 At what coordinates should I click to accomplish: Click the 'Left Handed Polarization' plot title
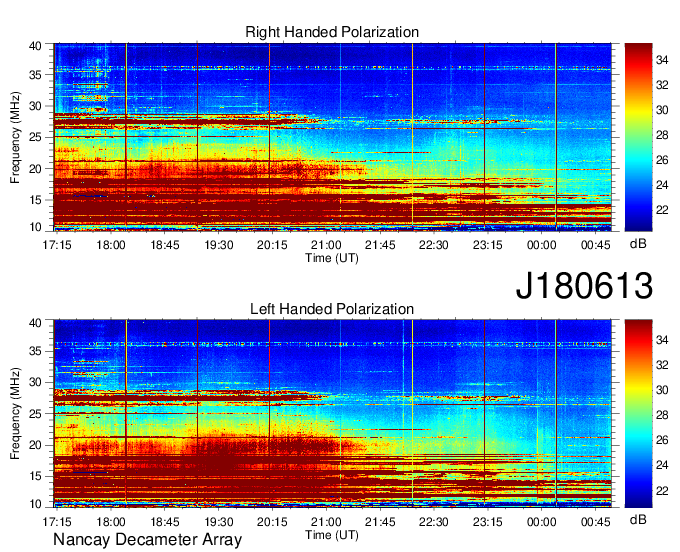332,309
